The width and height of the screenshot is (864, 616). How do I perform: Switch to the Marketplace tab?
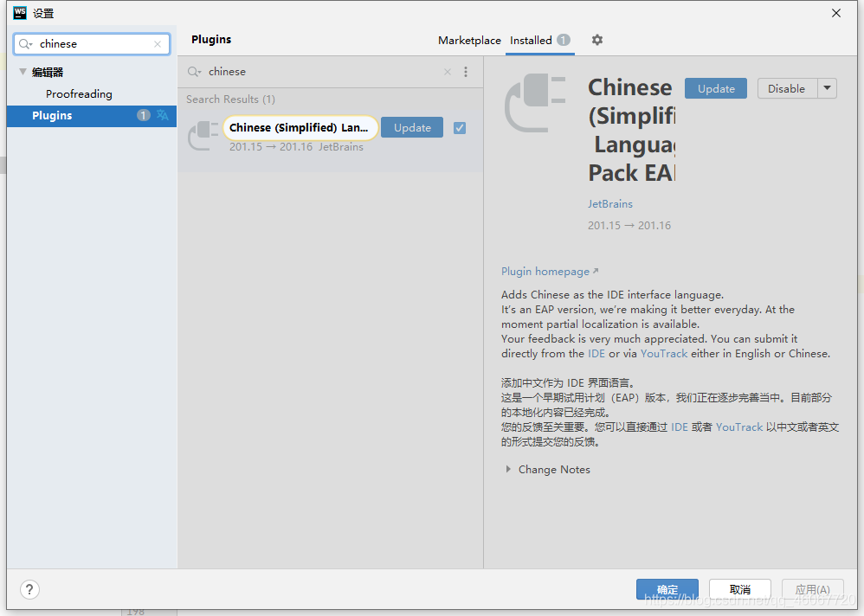tap(469, 40)
